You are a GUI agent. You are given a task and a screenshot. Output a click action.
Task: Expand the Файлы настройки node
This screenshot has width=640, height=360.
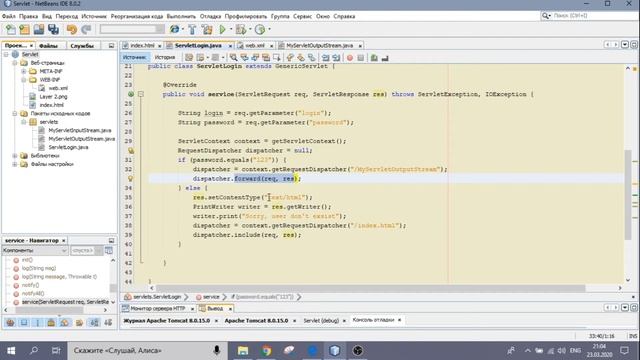pos(15,164)
